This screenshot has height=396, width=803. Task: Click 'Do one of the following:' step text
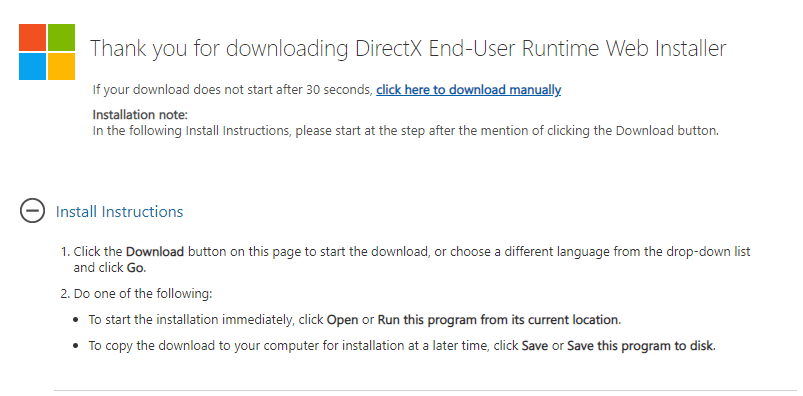[143, 294]
